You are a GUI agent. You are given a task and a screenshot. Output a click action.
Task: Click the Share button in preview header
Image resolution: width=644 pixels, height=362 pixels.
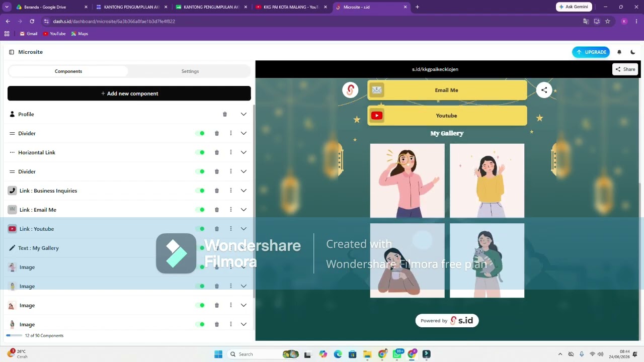click(x=625, y=69)
